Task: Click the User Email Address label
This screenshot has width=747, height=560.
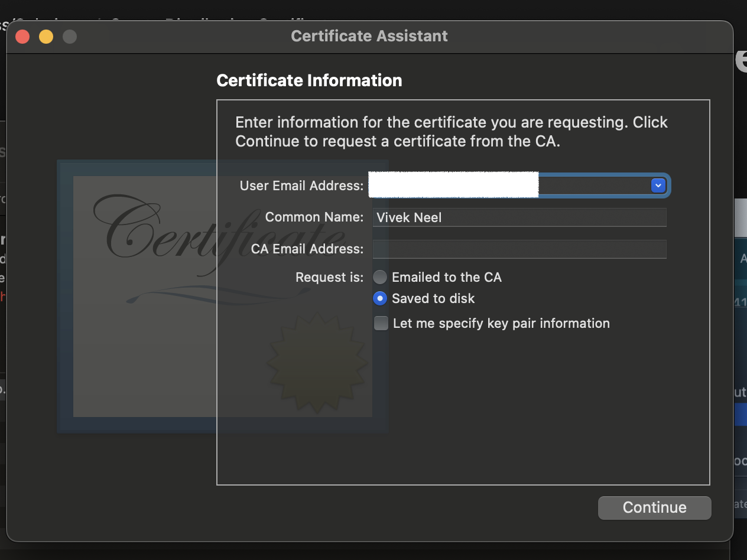Action: point(301,185)
